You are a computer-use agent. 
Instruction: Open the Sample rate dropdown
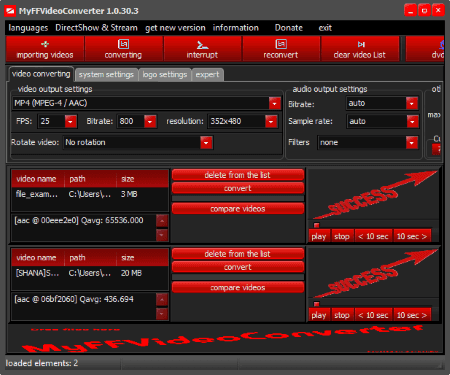point(412,121)
